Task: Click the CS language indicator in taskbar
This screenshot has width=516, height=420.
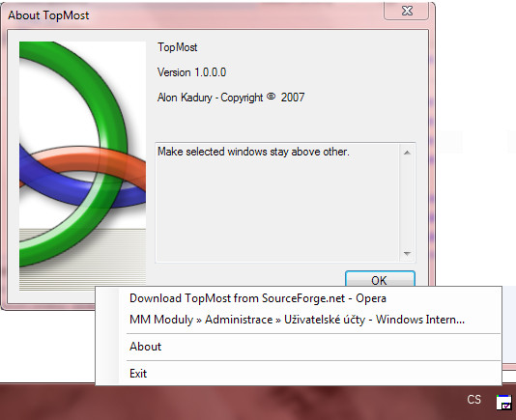Action: click(473, 400)
